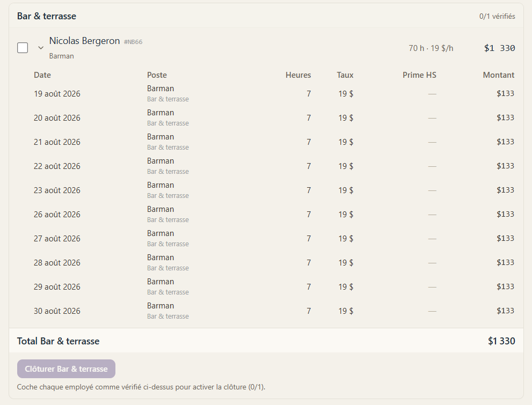Select the 27 août 2026 date cell

[x=57, y=239]
